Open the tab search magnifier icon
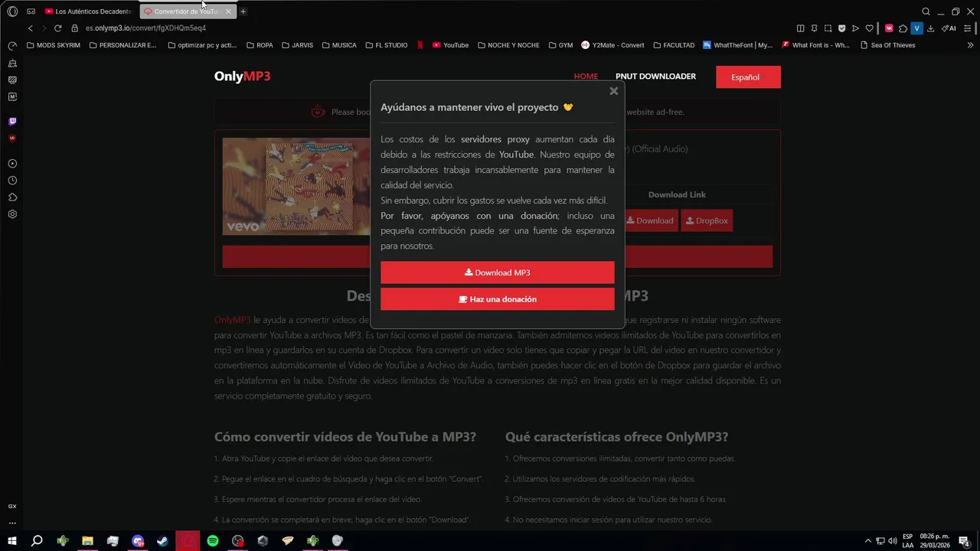 (926, 11)
